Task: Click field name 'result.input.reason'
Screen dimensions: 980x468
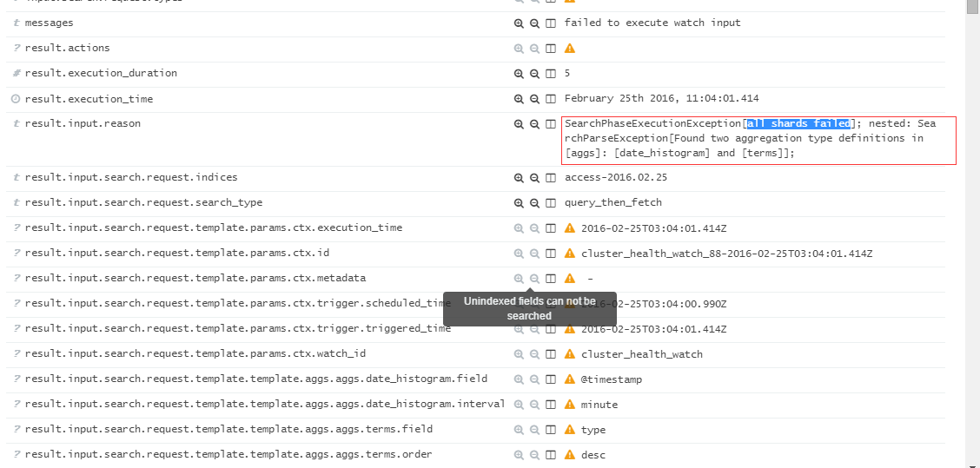Action: click(83, 123)
